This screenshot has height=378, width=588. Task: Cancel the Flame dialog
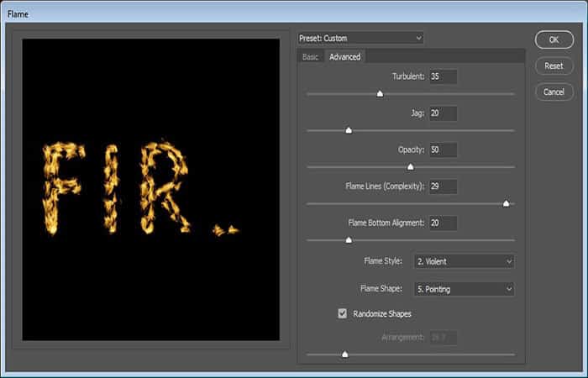pyautogui.click(x=554, y=92)
